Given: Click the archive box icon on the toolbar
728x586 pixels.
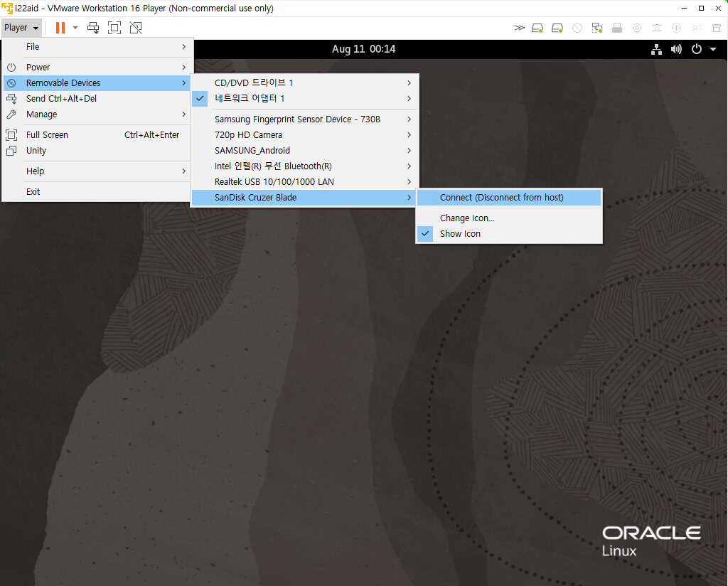Looking at the screenshot, I should pyautogui.click(x=717, y=28).
